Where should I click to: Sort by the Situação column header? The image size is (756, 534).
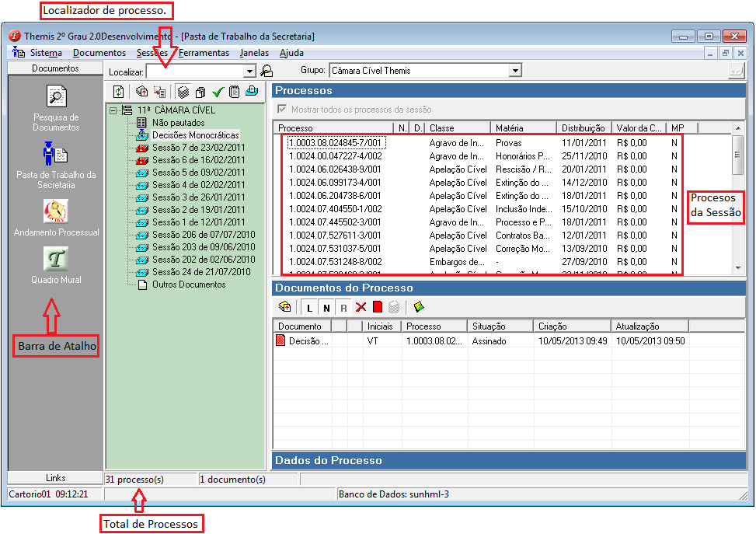[500, 326]
